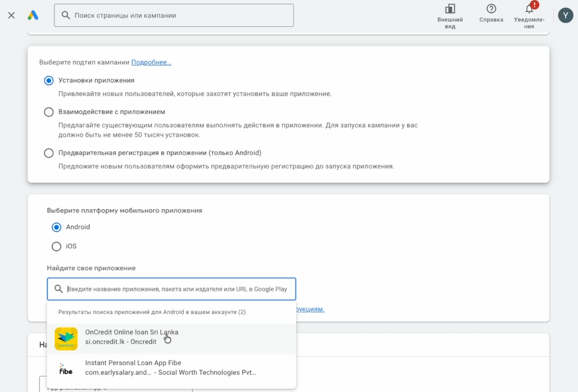Select the Установки приложения radio button
Image resolution: width=578 pixels, height=392 pixels.
tap(49, 81)
